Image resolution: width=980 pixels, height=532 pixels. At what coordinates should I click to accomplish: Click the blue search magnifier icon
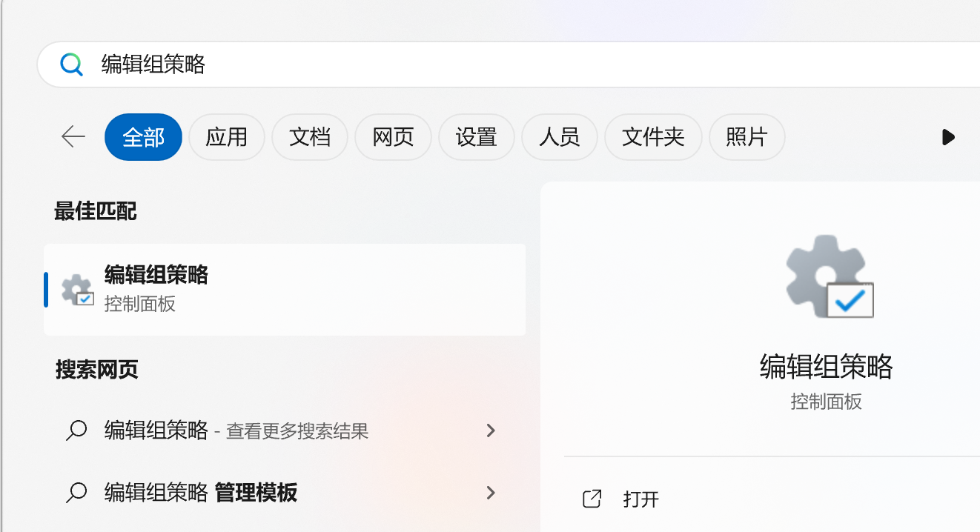71,65
